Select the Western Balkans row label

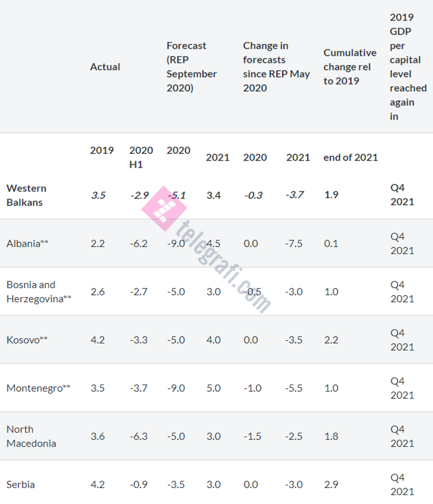27,195
